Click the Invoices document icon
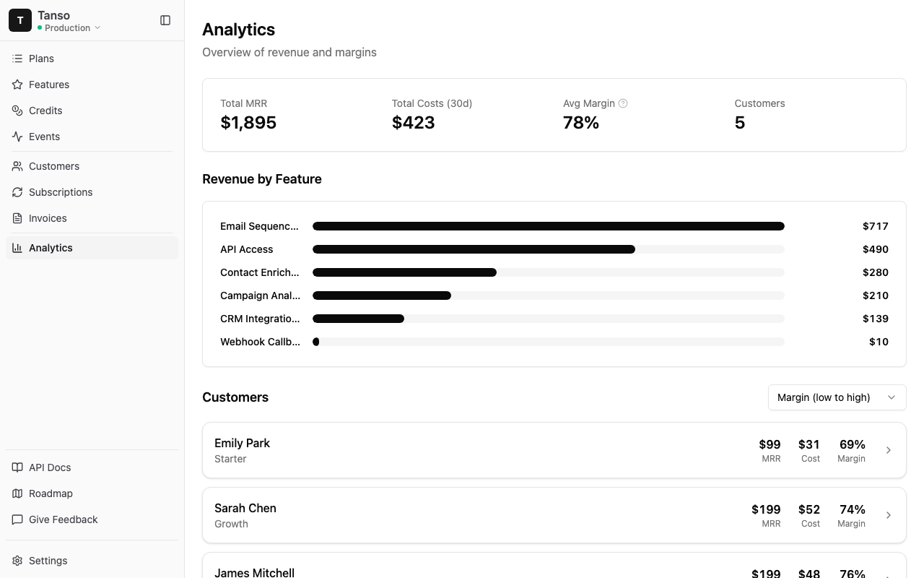924x578 pixels. click(17, 218)
